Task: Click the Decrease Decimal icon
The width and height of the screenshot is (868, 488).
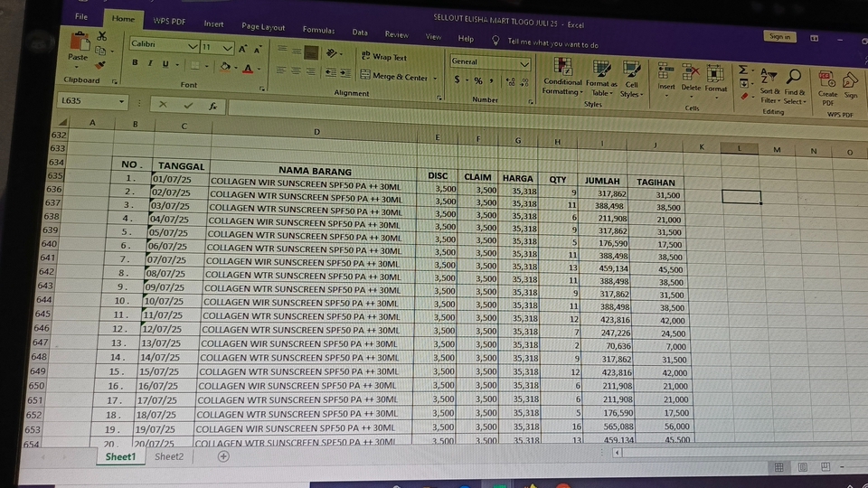Action: 524,82
